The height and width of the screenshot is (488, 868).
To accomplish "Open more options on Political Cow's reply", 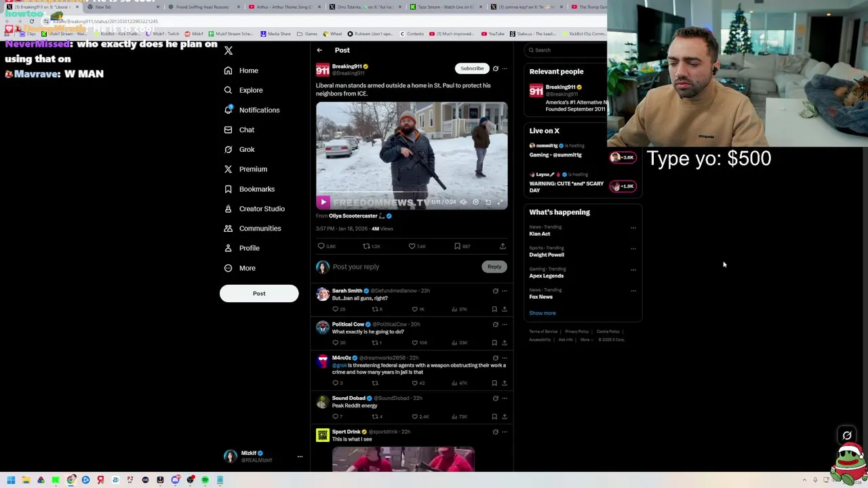I will tap(505, 325).
